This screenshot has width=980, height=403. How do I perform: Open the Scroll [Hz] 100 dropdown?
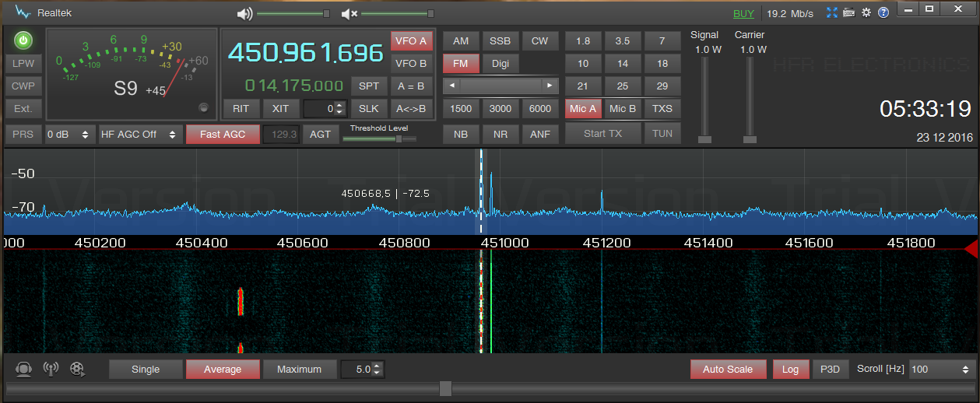(x=943, y=370)
